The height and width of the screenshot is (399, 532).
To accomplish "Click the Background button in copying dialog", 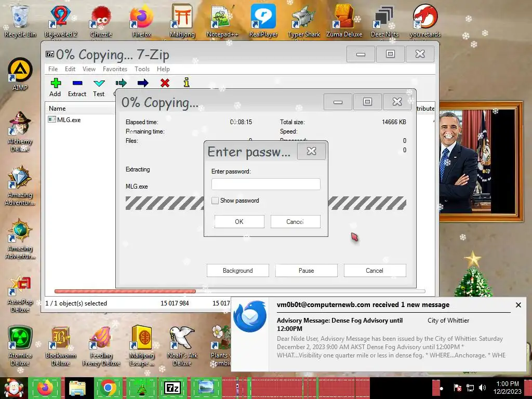I will click(238, 270).
